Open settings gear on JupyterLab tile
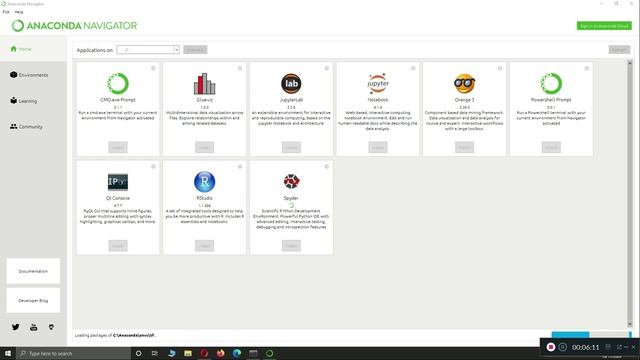This screenshot has width=640, height=360. coord(327,68)
